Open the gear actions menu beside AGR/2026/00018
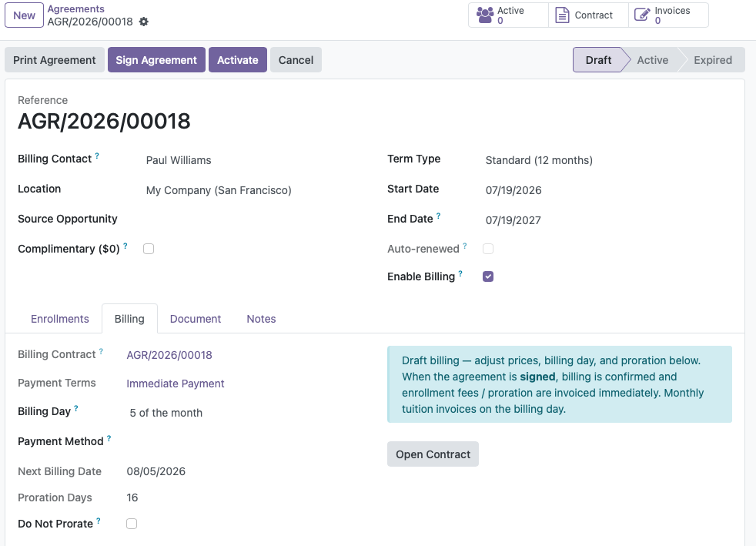The height and width of the screenshot is (546, 756). (x=144, y=22)
